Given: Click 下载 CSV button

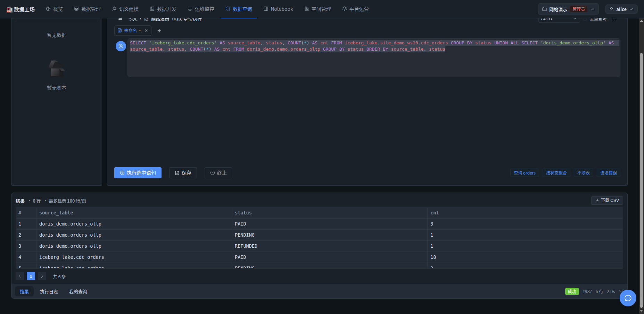Looking at the screenshot, I should tap(607, 201).
